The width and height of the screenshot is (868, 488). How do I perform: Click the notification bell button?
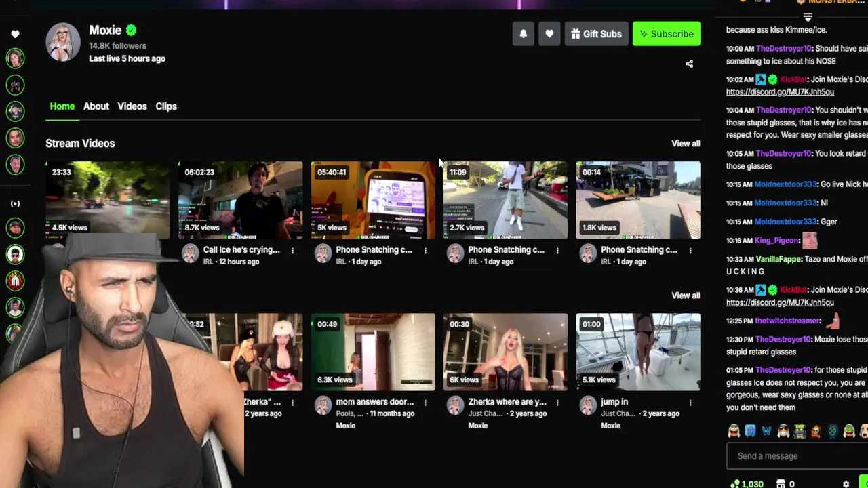524,34
